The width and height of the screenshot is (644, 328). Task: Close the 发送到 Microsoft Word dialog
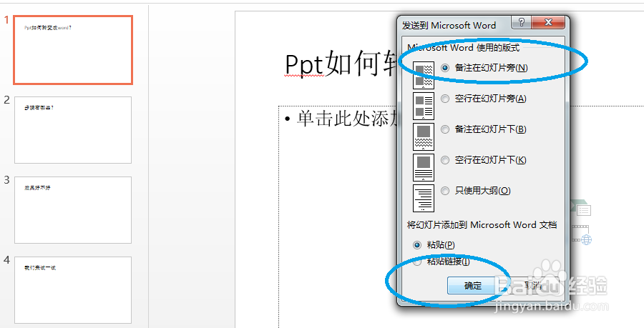[x=547, y=23]
